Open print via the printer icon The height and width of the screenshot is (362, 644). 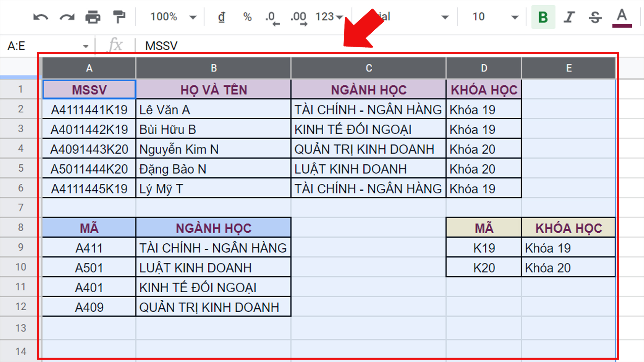point(94,17)
